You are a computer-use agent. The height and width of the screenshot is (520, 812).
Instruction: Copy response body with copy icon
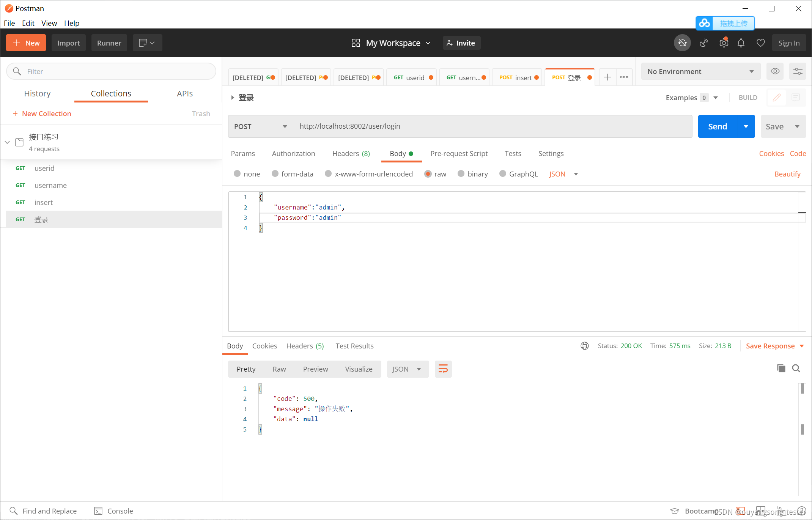781,368
